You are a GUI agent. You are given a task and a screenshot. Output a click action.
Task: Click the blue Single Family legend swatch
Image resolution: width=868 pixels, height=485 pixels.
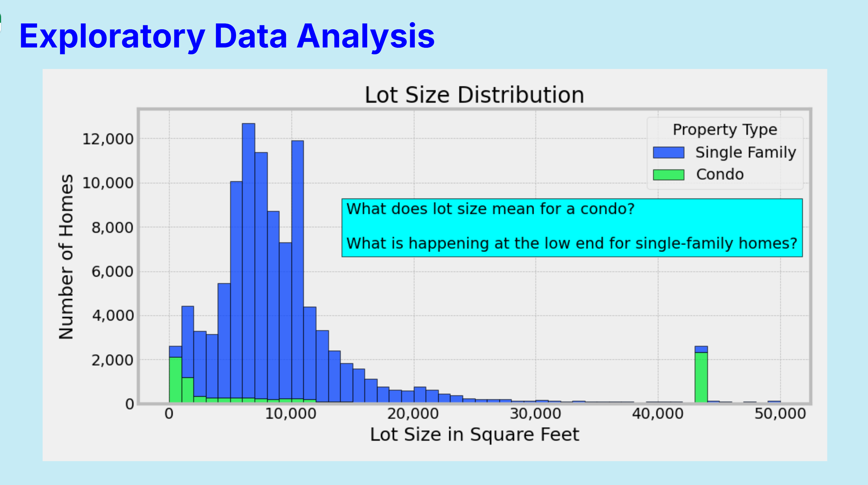[668, 152]
